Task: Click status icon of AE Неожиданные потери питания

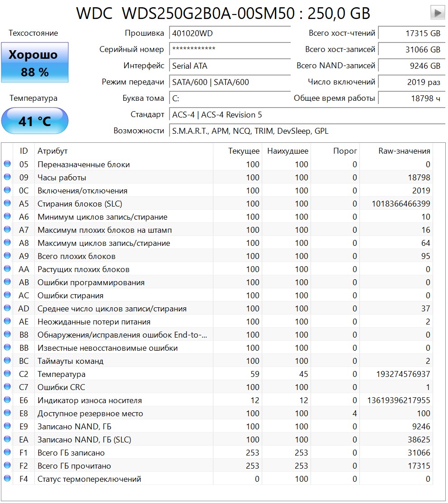Action: pyautogui.click(x=7, y=321)
